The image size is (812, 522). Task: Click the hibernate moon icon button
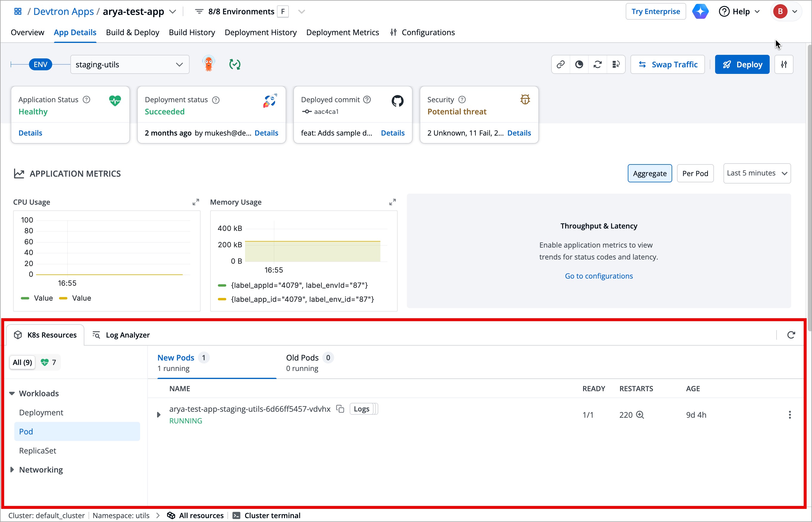point(579,64)
